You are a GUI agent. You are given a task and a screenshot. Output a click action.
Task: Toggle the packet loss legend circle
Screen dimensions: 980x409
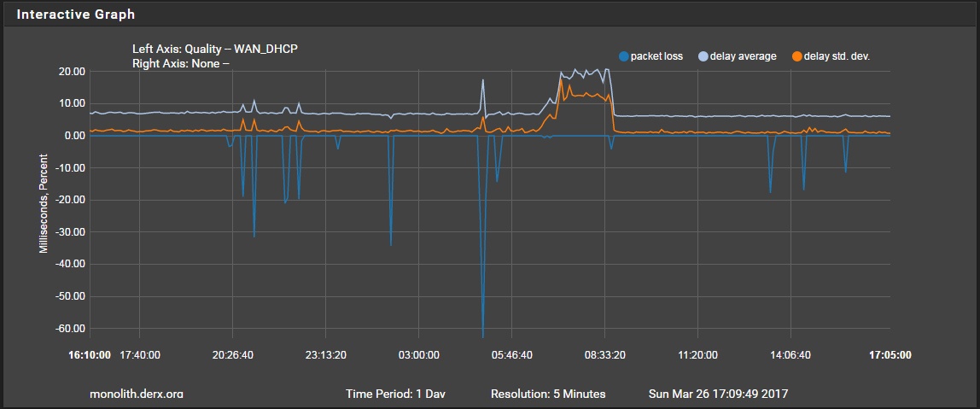tap(623, 56)
